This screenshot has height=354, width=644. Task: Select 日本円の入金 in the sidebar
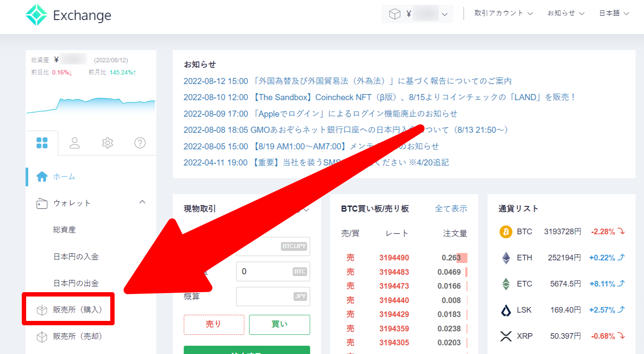coord(76,257)
